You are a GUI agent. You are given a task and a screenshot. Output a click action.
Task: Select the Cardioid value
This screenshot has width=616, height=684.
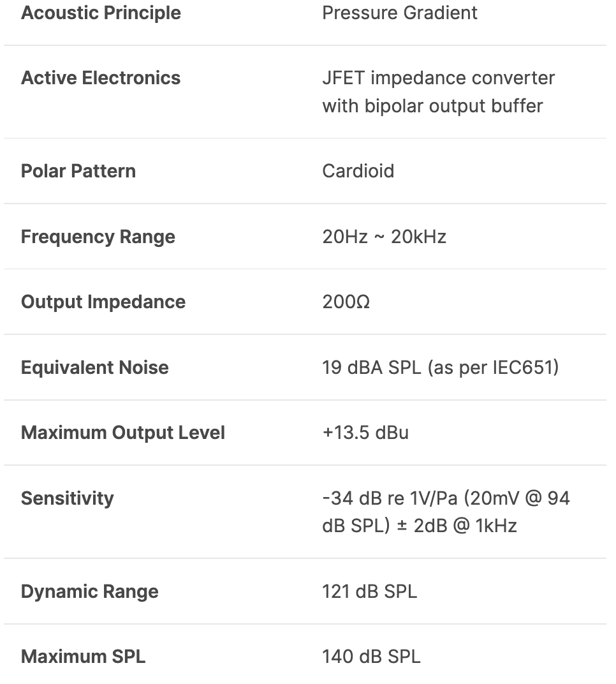tap(358, 171)
